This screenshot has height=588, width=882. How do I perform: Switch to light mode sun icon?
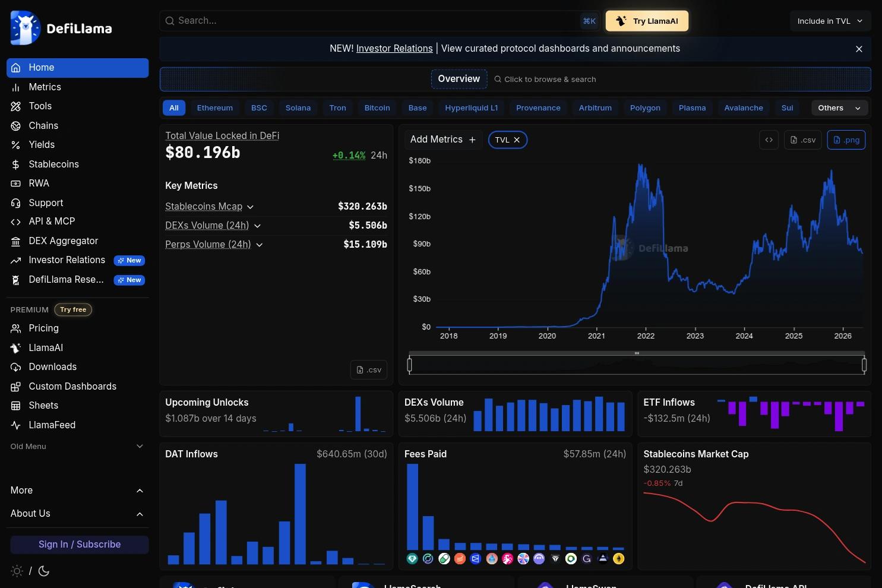(x=17, y=571)
